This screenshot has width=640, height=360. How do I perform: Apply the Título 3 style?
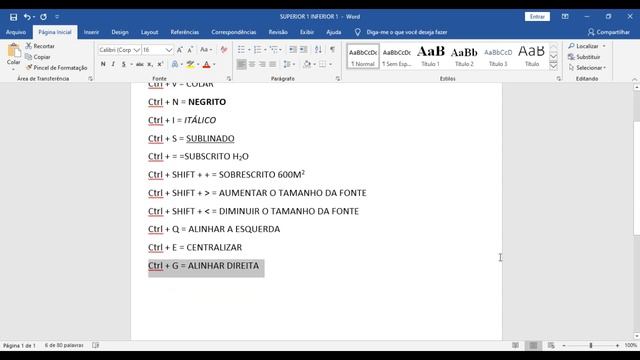[498, 57]
